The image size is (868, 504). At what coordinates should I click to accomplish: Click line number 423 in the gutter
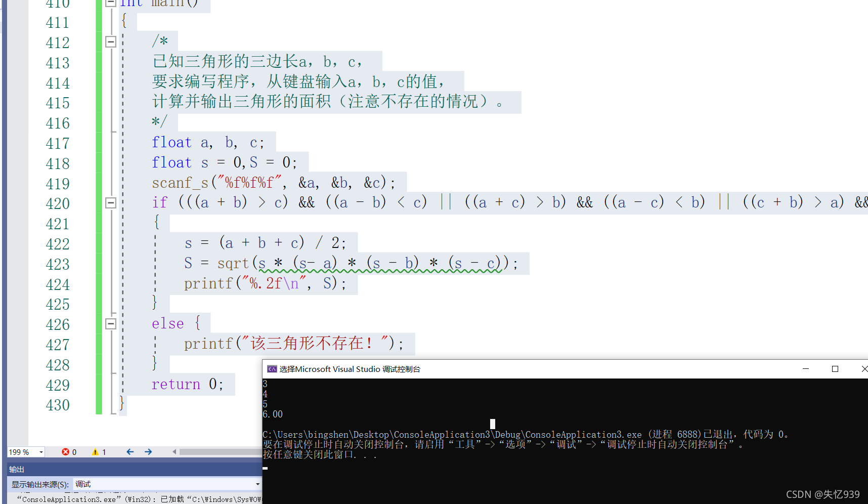(58, 264)
